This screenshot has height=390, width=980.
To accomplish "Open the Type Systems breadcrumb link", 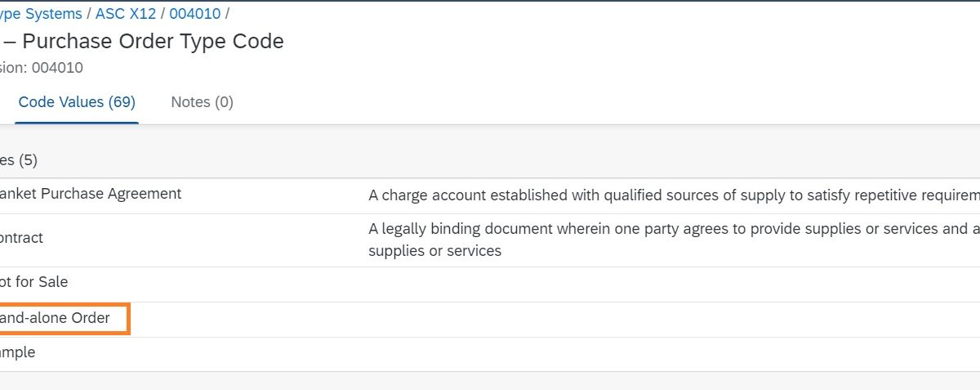I will pos(41,14).
